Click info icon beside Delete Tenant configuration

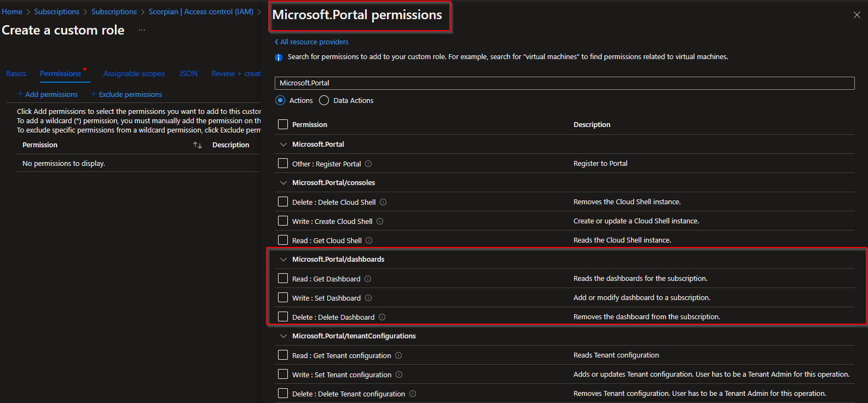pyautogui.click(x=413, y=394)
